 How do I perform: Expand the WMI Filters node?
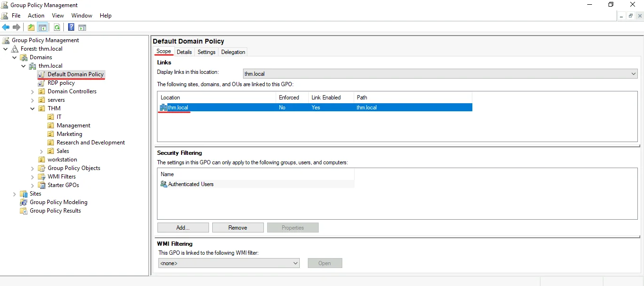[33, 177]
